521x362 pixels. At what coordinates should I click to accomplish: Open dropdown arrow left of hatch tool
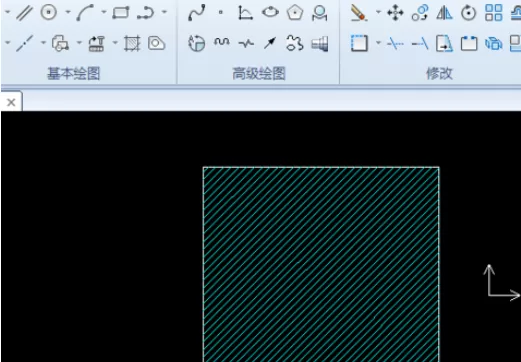115,43
